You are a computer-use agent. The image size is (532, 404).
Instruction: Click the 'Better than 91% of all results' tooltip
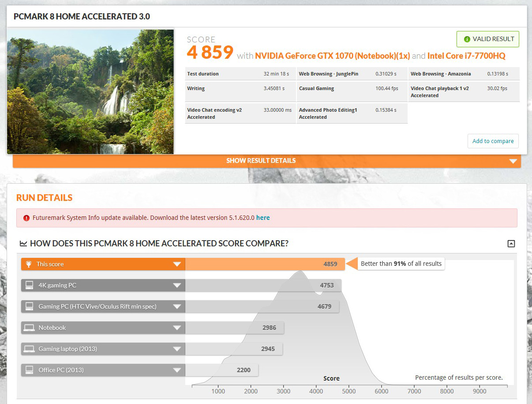pyautogui.click(x=401, y=264)
